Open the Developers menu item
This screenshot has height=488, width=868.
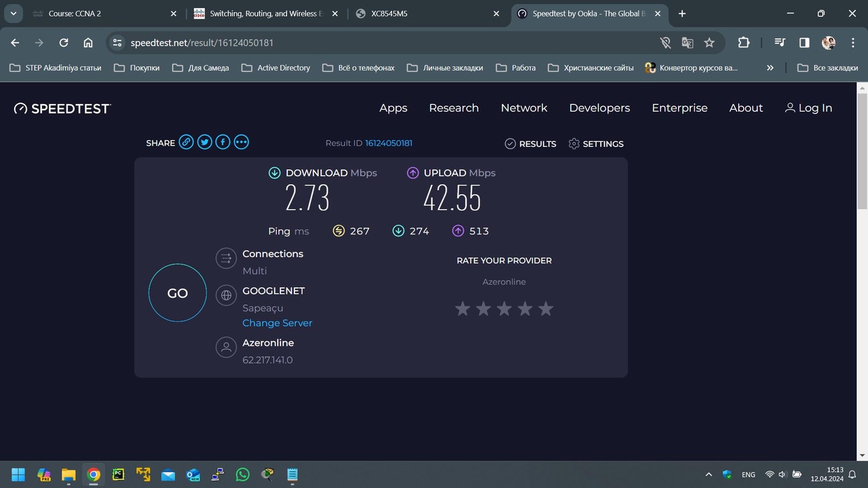pos(600,108)
